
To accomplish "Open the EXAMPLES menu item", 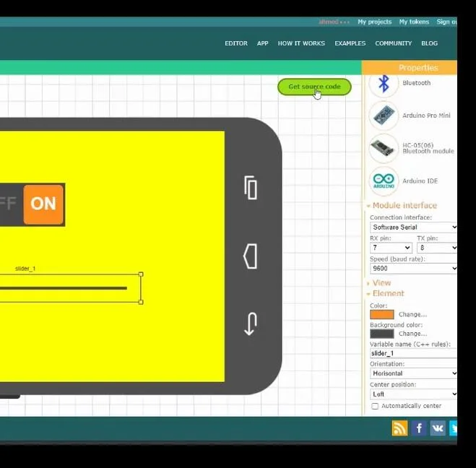I will coord(350,43).
